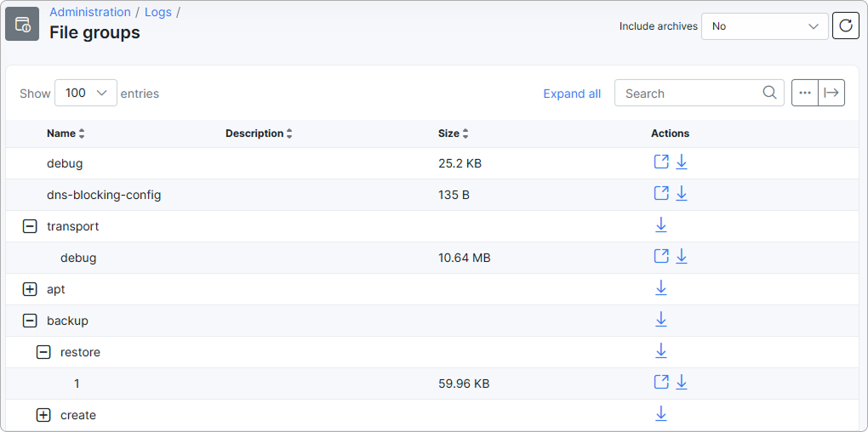Download the backup log group

[661, 320]
